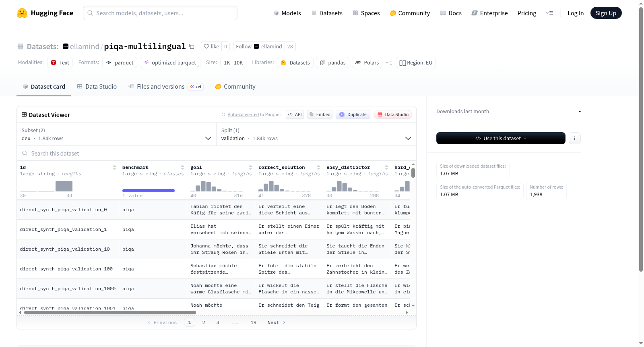644x347 pixels.
Task: Jump to page 19 of rows
Action: [x=254, y=322]
